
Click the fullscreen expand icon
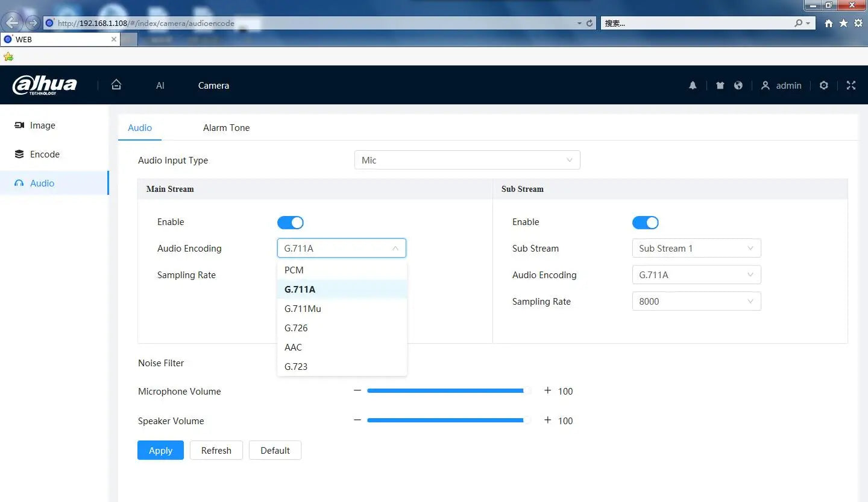(x=851, y=86)
